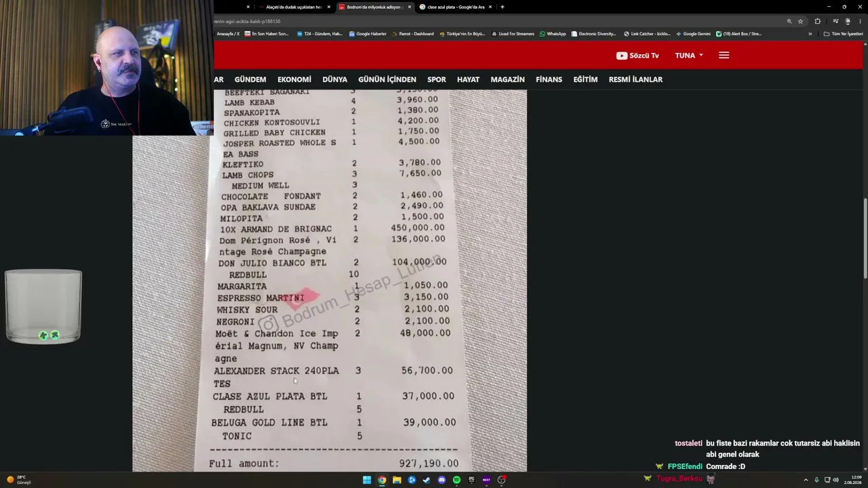Switch to the Bodrum'da milyonluk adisyon tab
868x488 pixels.
click(x=374, y=7)
